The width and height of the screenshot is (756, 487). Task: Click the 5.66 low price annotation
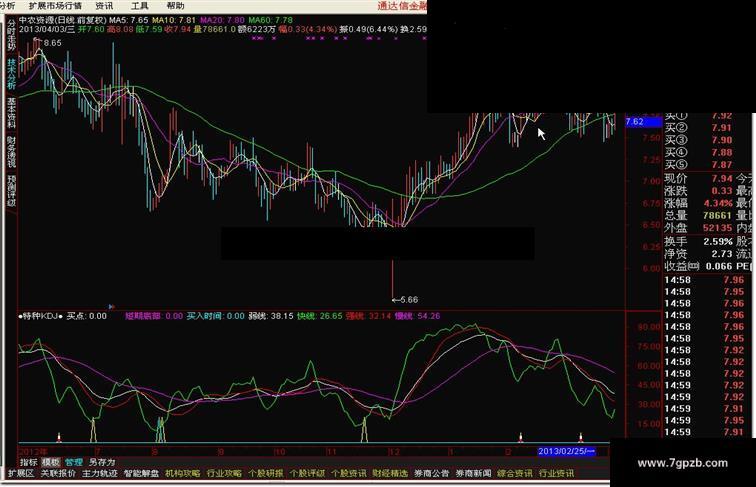point(409,300)
